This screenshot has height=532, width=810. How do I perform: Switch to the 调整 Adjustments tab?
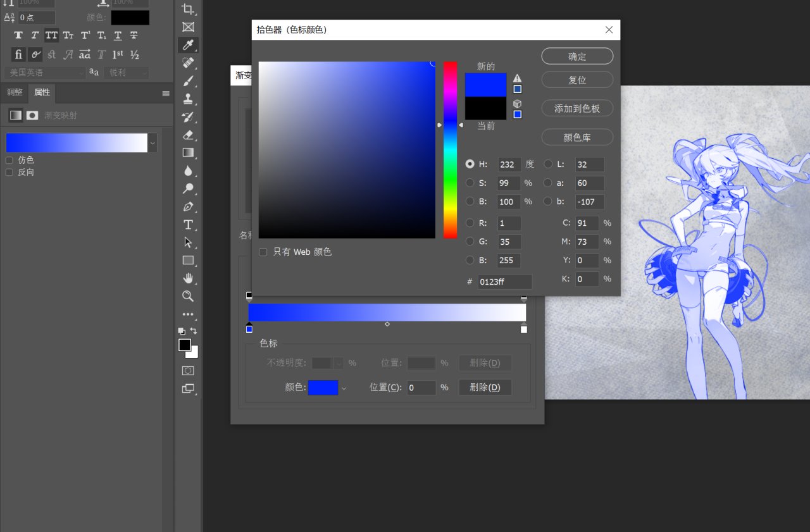click(x=15, y=92)
